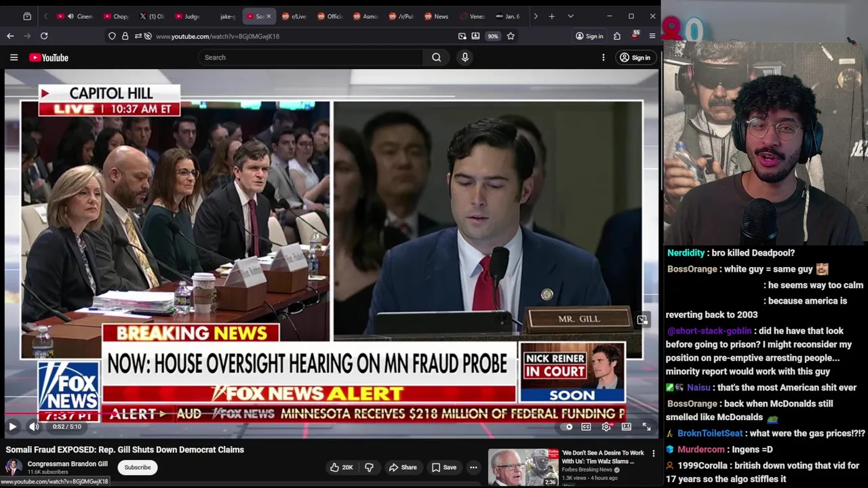Click the Sign in button on YouTube header
The image size is (868, 488).
click(635, 58)
